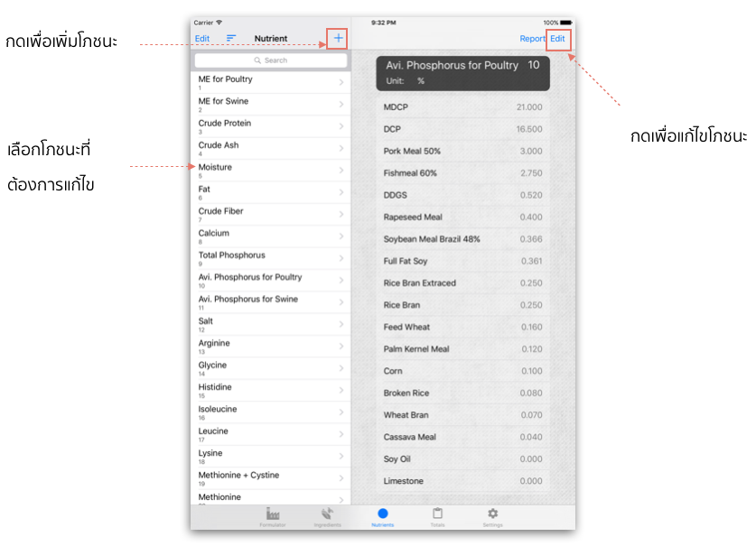Open the Settings gear icon

(x=492, y=514)
